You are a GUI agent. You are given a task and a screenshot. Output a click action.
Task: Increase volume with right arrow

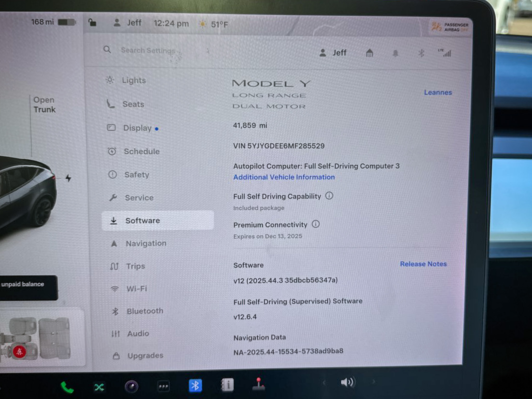374,382
